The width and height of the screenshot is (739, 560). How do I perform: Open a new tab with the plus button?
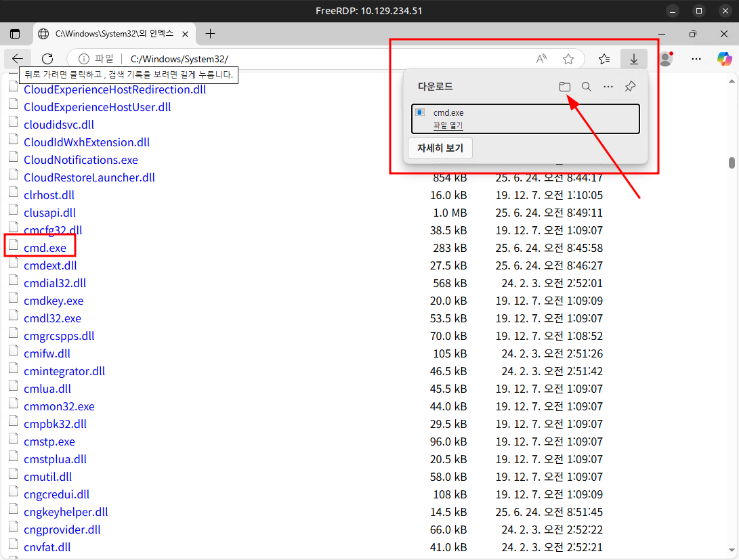coord(210,33)
